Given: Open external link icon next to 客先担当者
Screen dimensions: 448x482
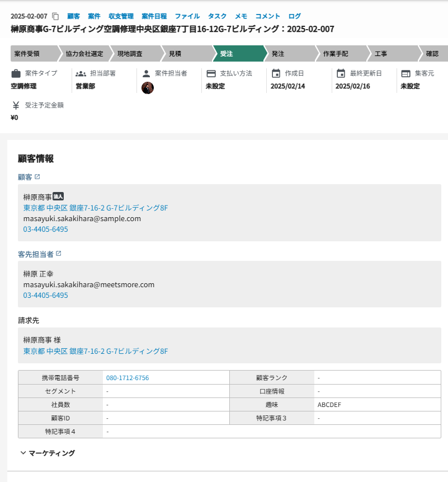Looking at the screenshot, I should coord(58,254).
